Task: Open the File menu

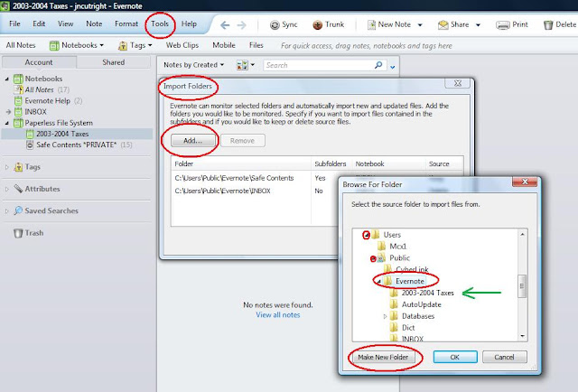Action: click(x=14, y=23)
